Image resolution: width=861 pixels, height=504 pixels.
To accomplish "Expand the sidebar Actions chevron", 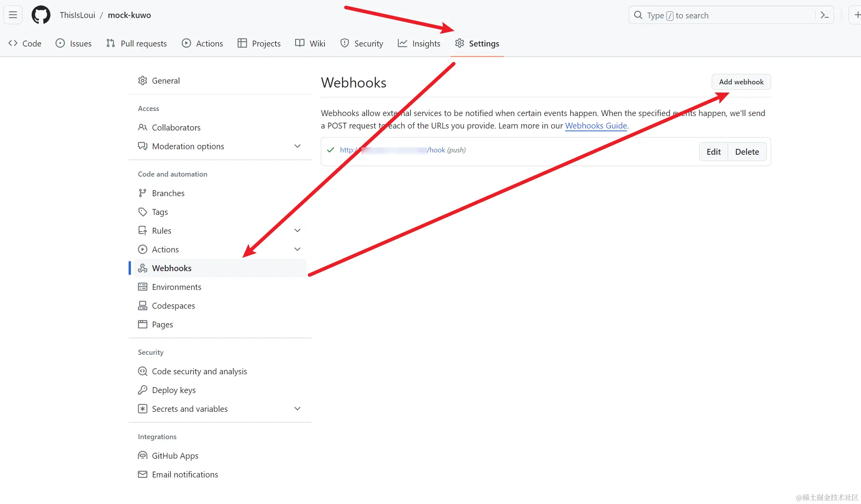I will tap(297, 249).
